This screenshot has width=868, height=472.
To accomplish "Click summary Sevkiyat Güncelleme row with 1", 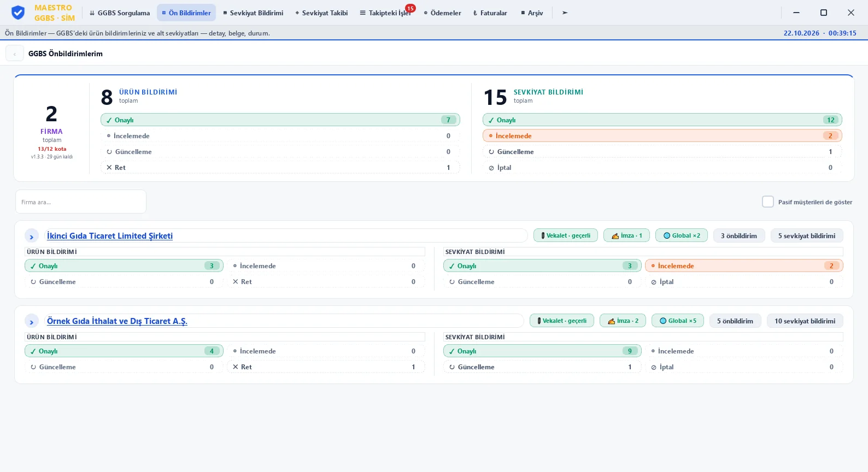I will pyautogui.click(x=662, y=151).
